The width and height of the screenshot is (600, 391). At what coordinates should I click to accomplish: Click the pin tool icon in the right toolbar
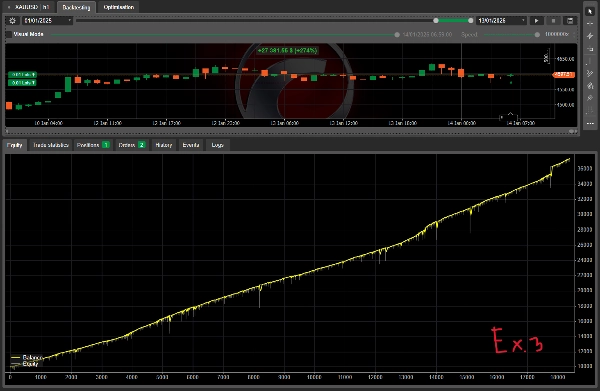point(590,98)
